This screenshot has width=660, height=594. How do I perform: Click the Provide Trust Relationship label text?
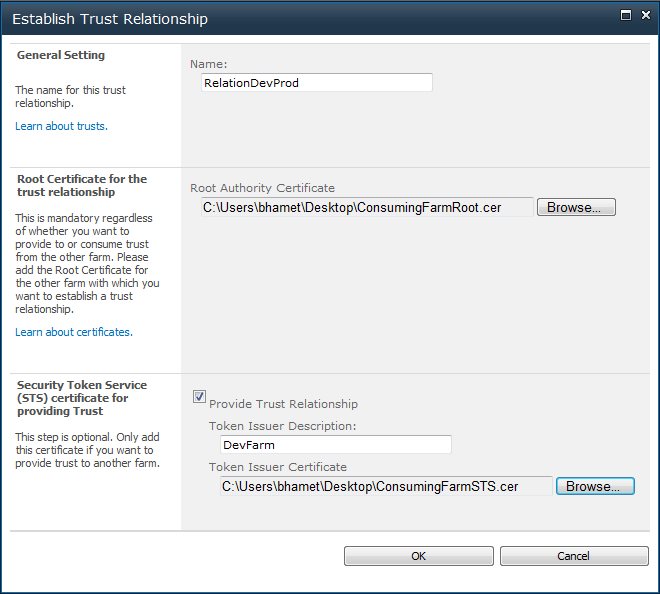coord(283,404)
